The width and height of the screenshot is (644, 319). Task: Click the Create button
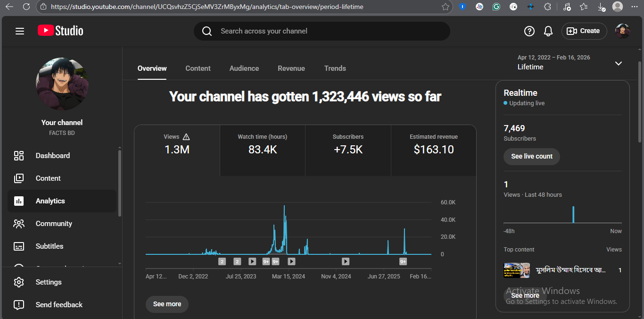point(584,31)
